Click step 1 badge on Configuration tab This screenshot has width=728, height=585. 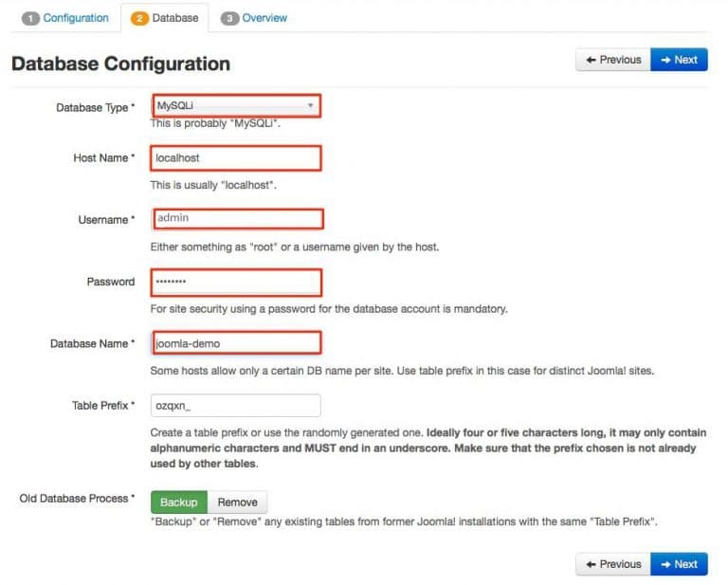(30, 19)
